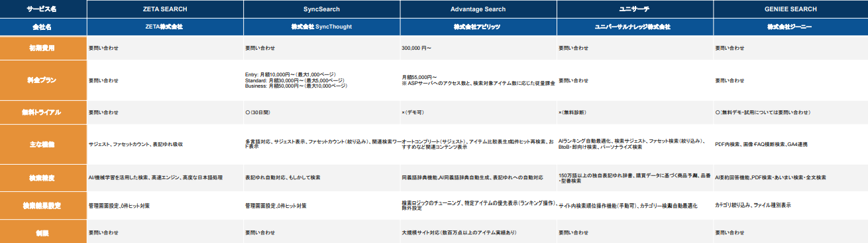Select the ZETA SEARCH column header
Viewport: 868px width, 243px height.
165,9
